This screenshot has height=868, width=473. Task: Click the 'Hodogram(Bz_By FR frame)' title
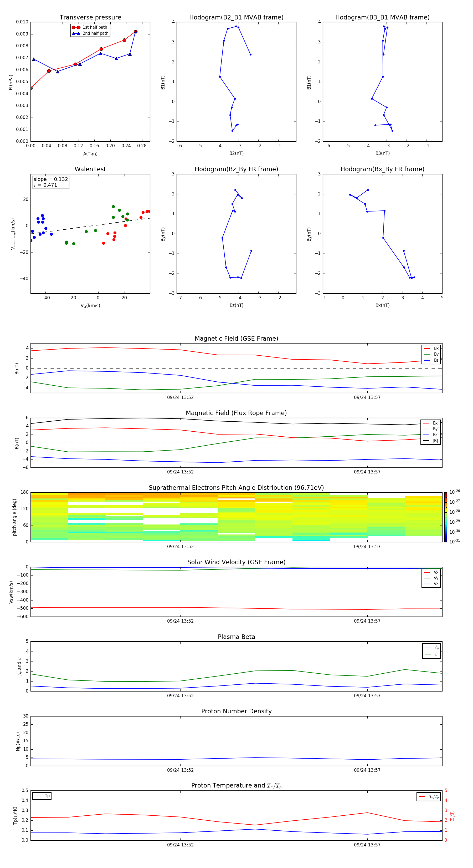click(236, 169)
